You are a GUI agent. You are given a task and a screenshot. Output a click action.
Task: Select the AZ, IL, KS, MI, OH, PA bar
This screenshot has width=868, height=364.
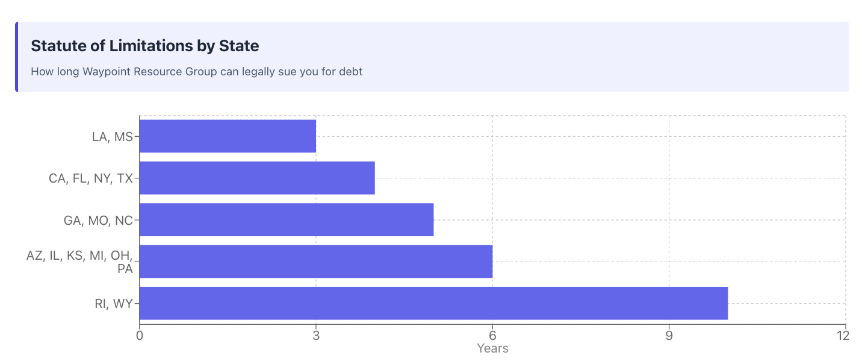tap(316, 262)
